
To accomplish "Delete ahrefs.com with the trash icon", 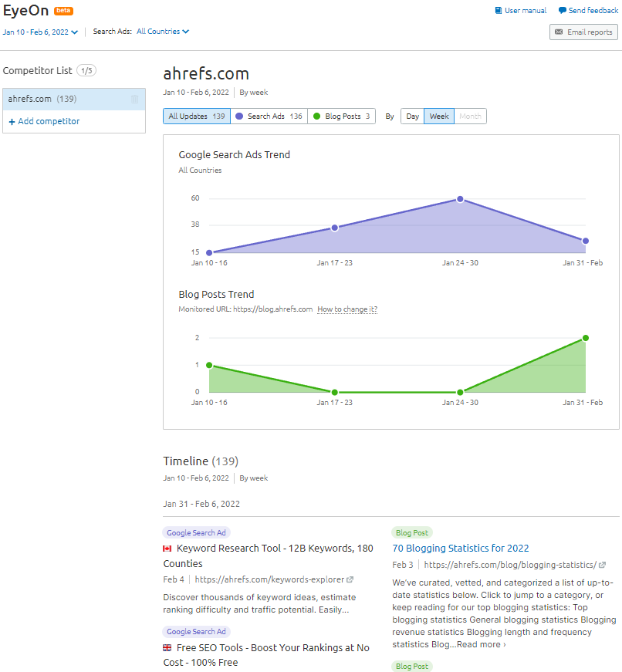I will 134,100.
